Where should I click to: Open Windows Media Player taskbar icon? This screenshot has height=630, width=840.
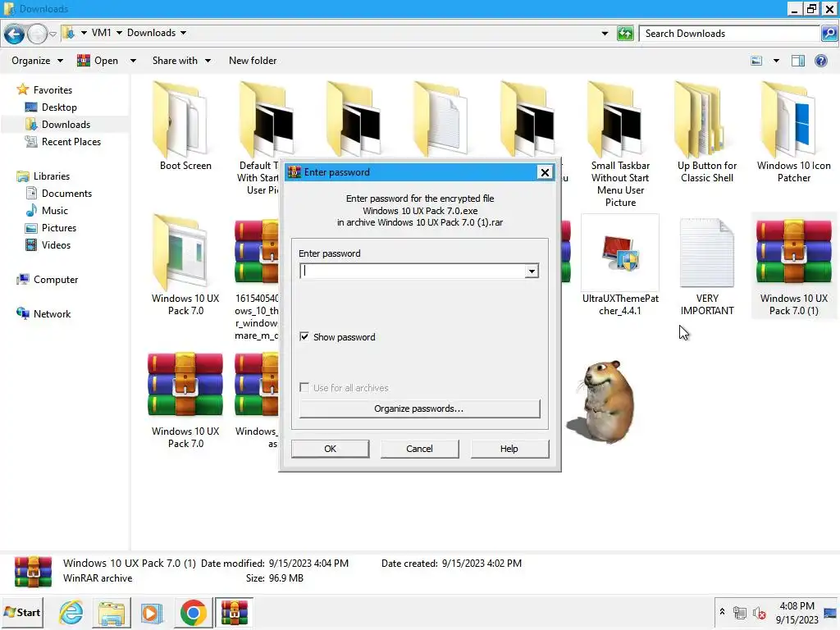(152, 612)
